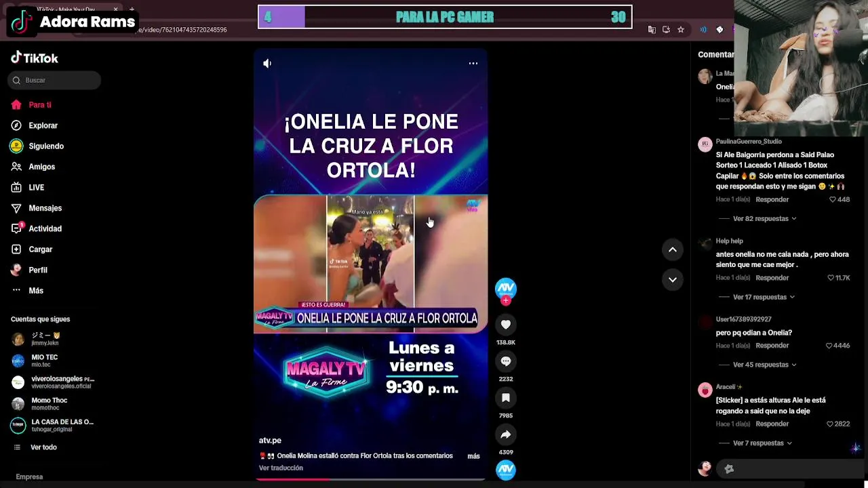Click the browser translate page icon
This screenshot has width=868, height=488.
(x=652, y=30)
